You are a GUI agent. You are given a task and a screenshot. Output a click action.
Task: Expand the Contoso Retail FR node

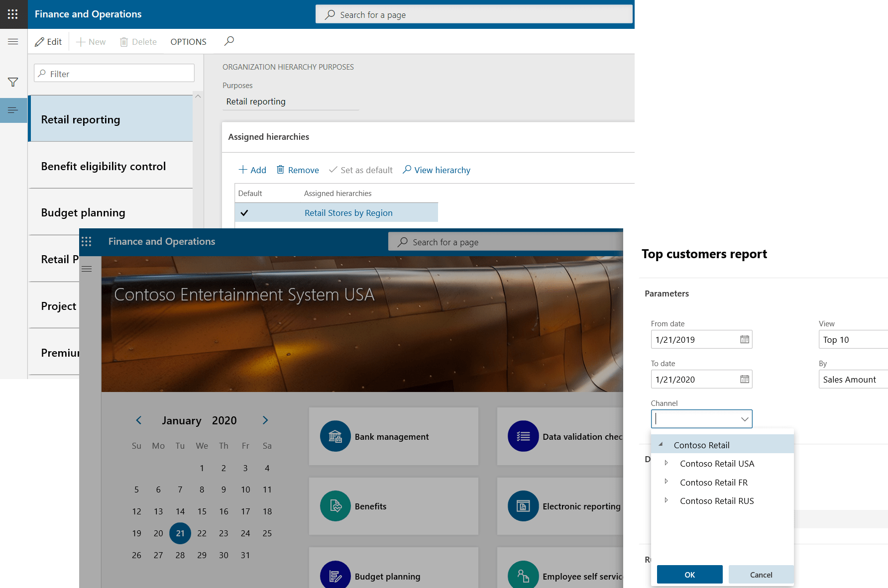tap(666, 482)
